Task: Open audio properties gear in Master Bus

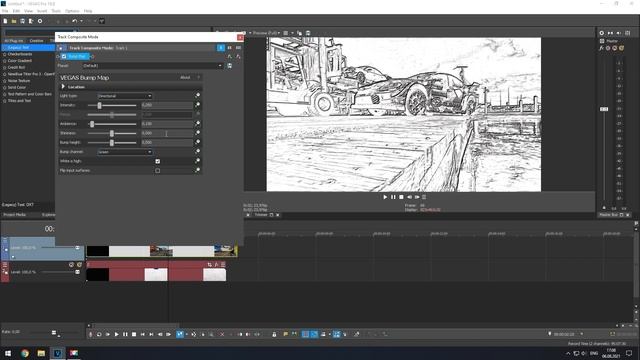Action: [602, 33]
